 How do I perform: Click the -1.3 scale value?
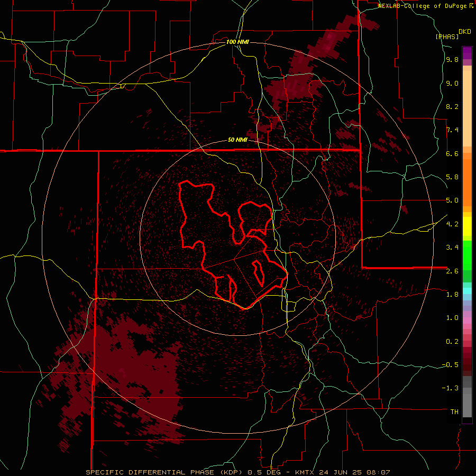[450, 388]
